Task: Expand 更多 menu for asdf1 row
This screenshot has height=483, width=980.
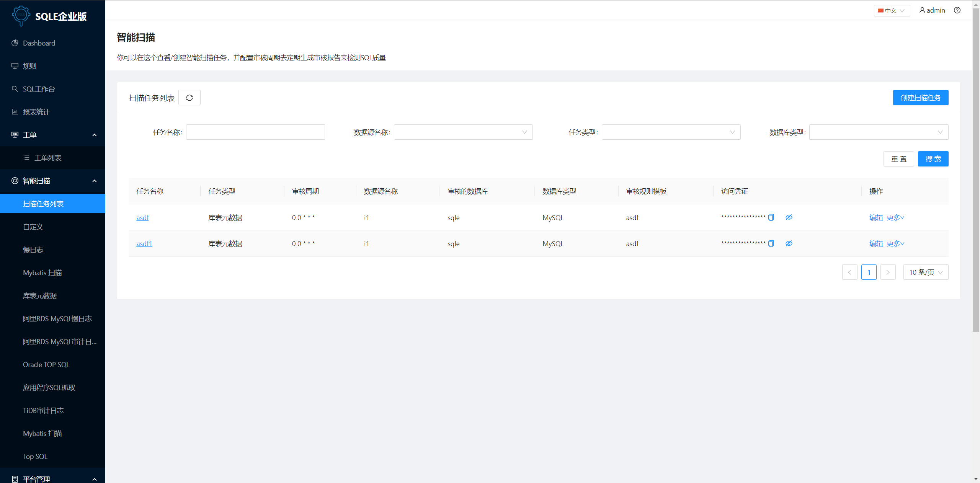Action: click(x=895, y=243)
